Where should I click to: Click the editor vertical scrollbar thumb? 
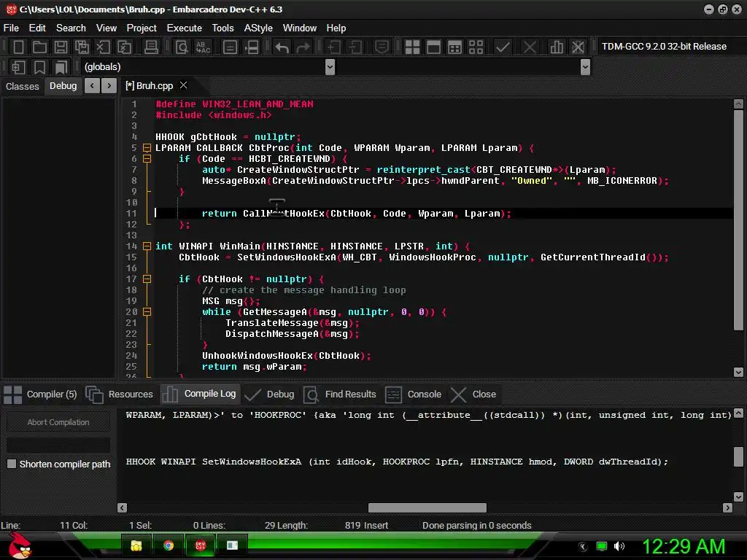point(738,220)
